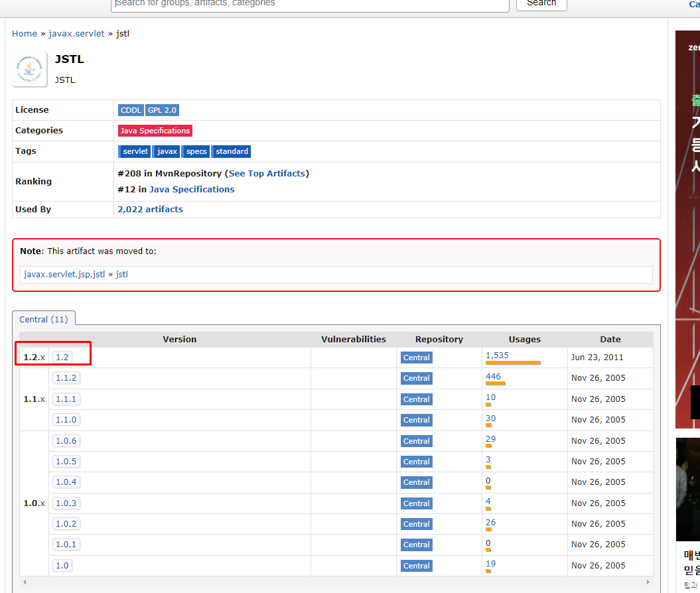Click the Central repository badge for version 1.2
The image size is (700, 593).
click(x=417, y=358)
